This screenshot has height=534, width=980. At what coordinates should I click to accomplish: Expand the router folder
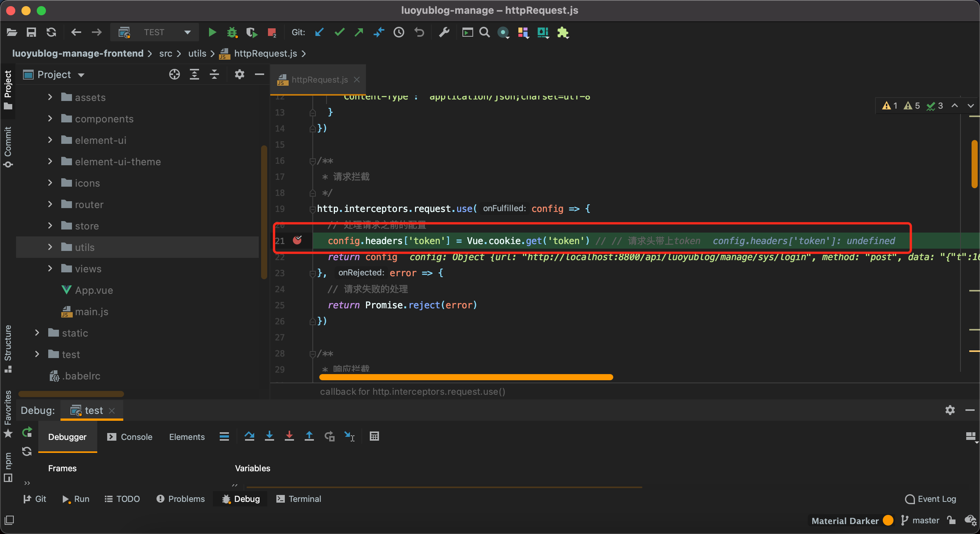50,204
